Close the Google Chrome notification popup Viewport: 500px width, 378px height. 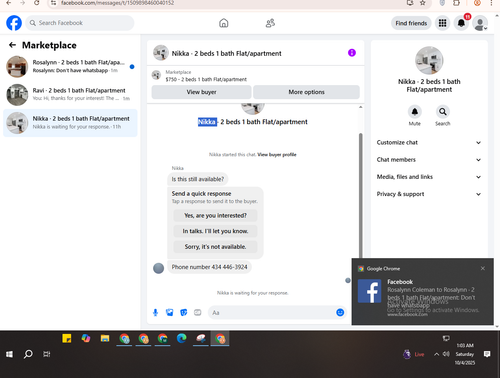pos(483,268)
